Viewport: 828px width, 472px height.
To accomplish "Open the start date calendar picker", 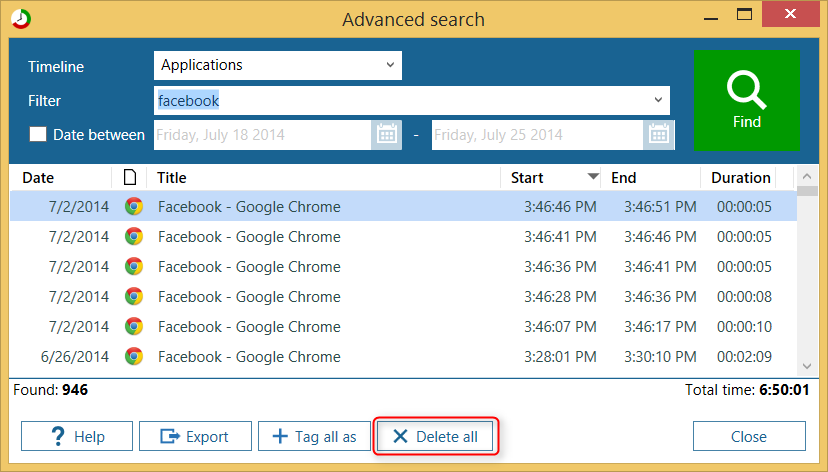I will pyautogui.click(x=386, y=135).
